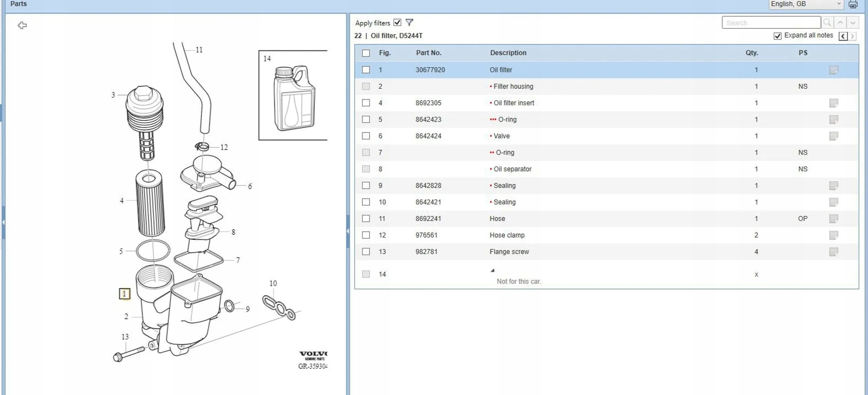Go to the previous section with the left chevron
The height and width of the screenshot is (395, 868).
(843, 36)
